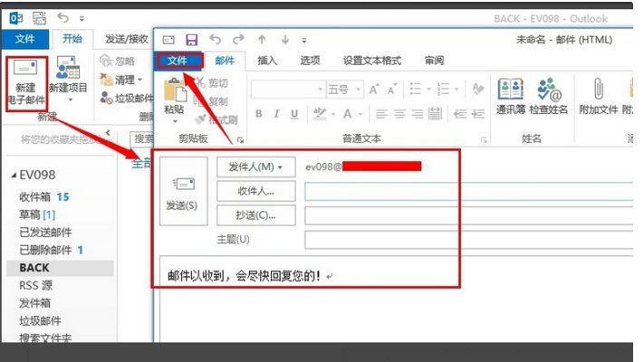Toggle center text alignment
Image resolution: width=644 pixels, height=362 pixels.
tap(399, 114)
